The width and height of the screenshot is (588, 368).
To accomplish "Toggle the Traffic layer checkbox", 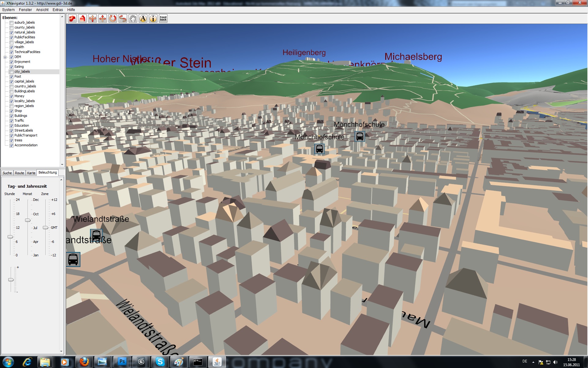I will click(12, 121).
